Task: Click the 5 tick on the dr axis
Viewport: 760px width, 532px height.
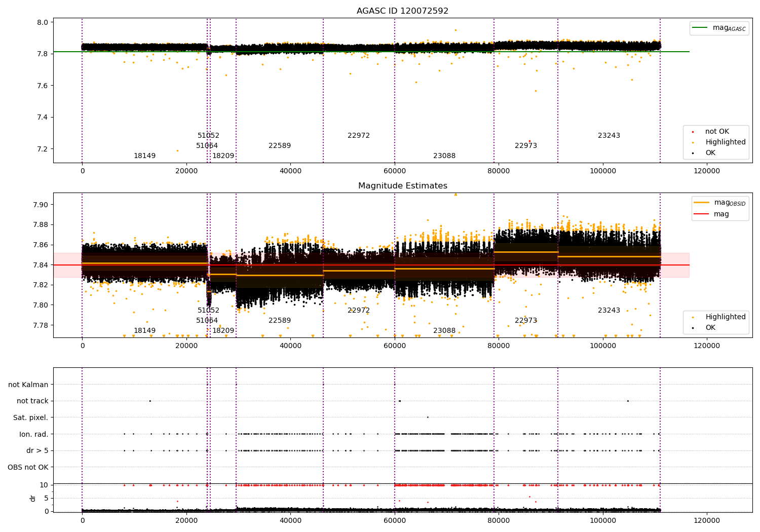Action: (46, 499)
